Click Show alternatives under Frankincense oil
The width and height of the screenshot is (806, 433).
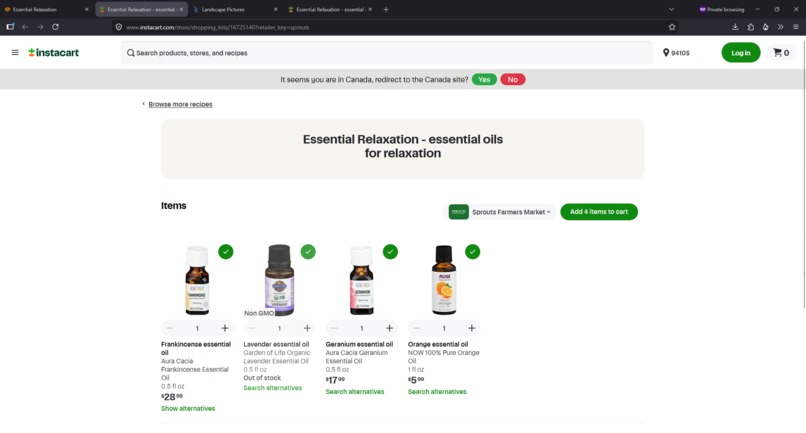click(x=188, y=408)
